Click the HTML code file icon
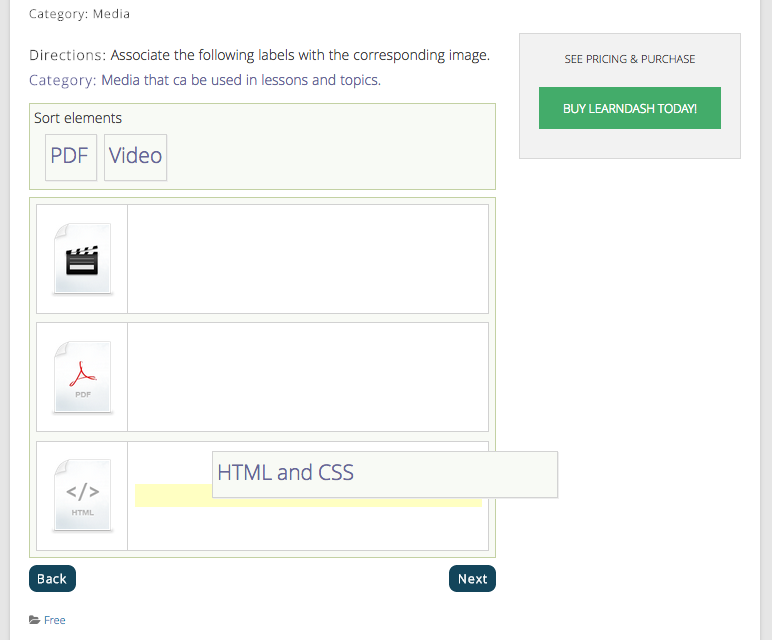This screenshot has height=640, width=772. coord(83,496)
